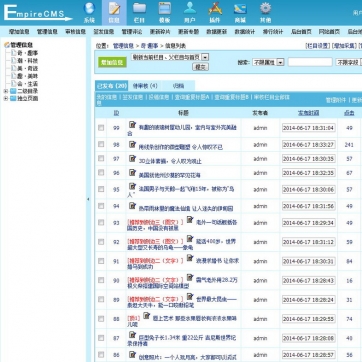Select the 潮·科技 tree item
Viewport: 362px width, 362px height.
click(28, 61)
